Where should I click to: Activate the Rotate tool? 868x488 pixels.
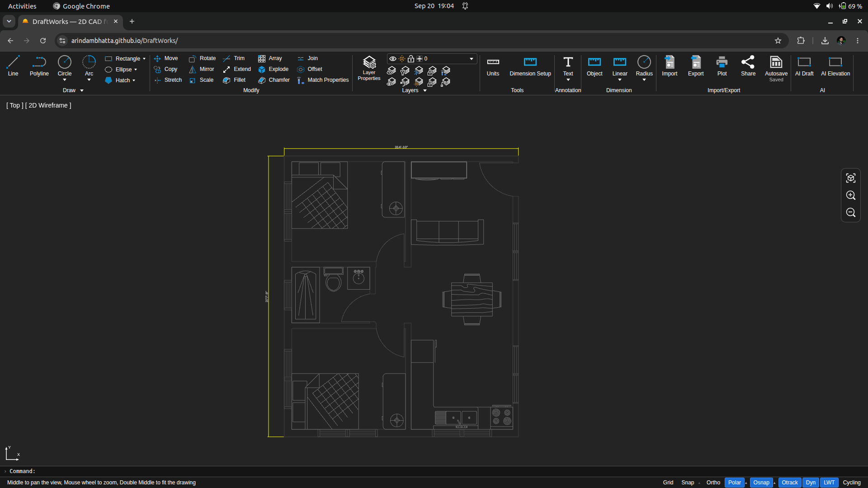(202, 58)
